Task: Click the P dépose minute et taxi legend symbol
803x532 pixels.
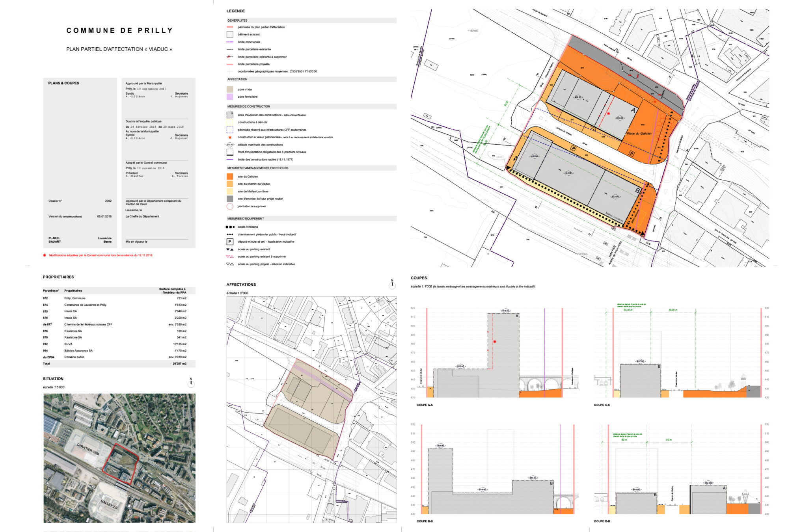Action: tap(230, 242)
